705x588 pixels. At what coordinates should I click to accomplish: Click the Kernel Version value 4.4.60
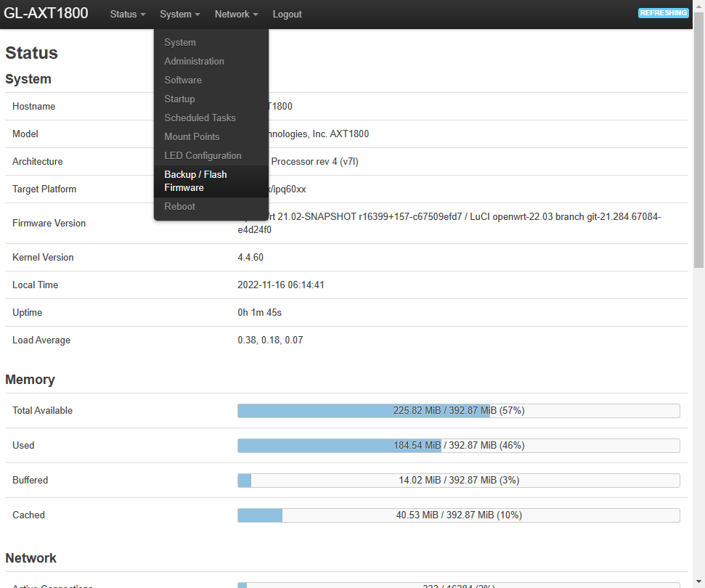pyautogui.click(x=250, y=257)
